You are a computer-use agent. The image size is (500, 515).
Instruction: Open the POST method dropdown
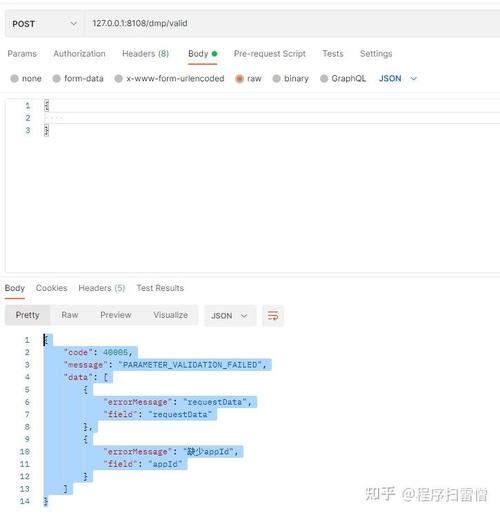coord(44,24)
